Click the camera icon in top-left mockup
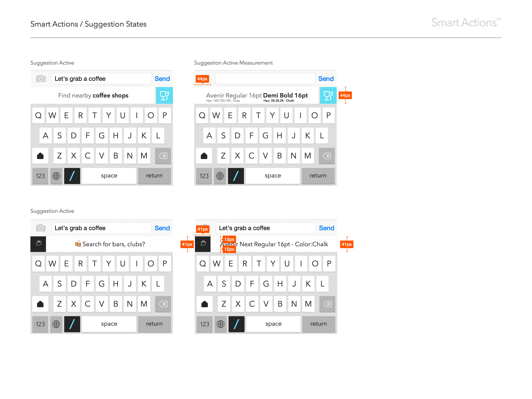532x399 pixels. 41,79
